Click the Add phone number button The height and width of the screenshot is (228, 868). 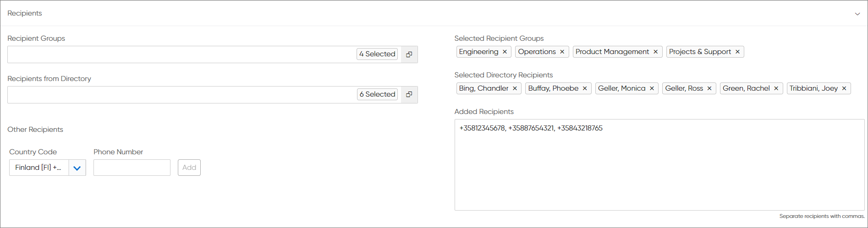(x=189, y=168)
